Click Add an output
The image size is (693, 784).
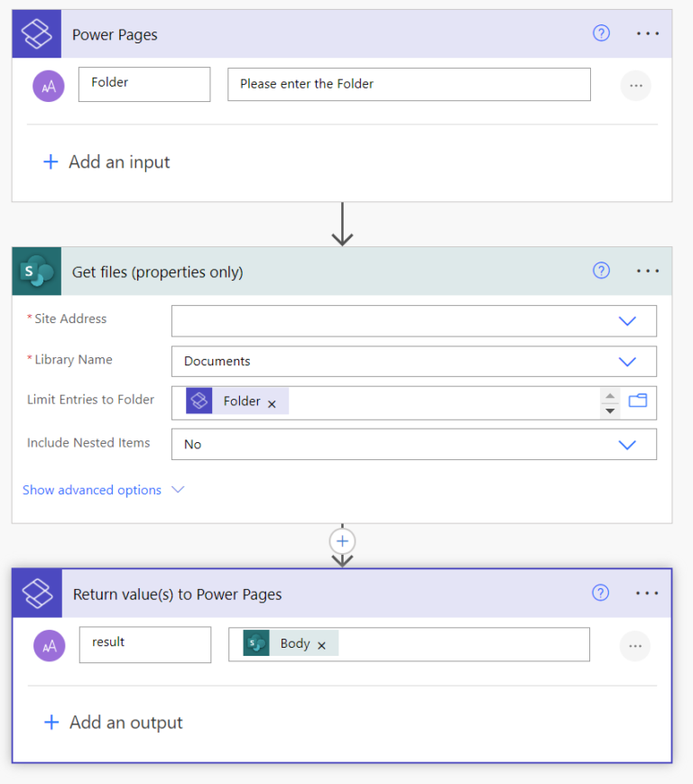tap(113, 722)
